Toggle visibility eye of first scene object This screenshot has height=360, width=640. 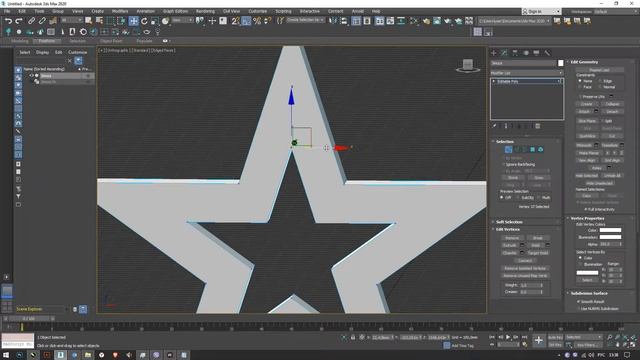pyautogui.click(x=31, y=76)
